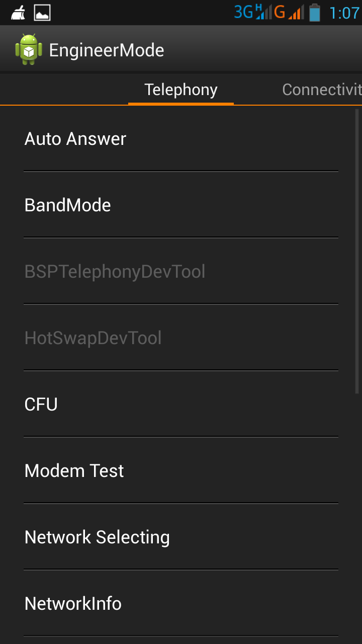Tap the 1:07 clock in status bar

click(344, 13)
